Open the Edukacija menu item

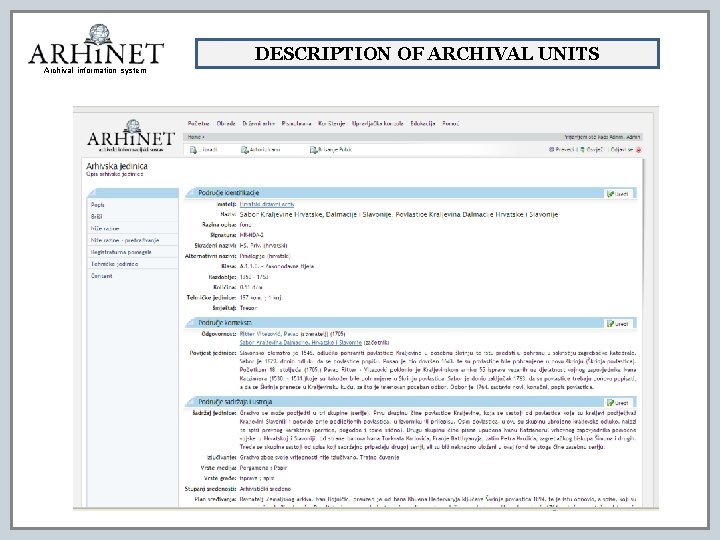pyautogui.click(x=423, y=124)
